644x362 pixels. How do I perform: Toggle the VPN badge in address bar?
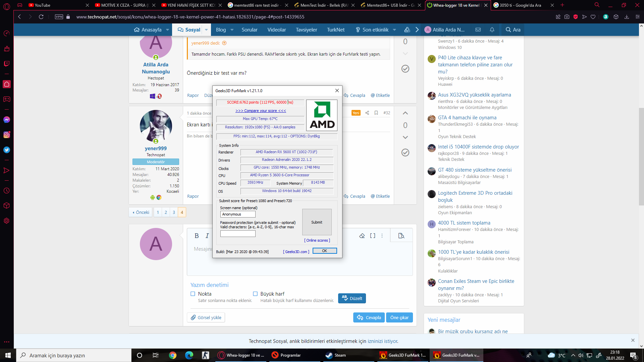(59, 17)
